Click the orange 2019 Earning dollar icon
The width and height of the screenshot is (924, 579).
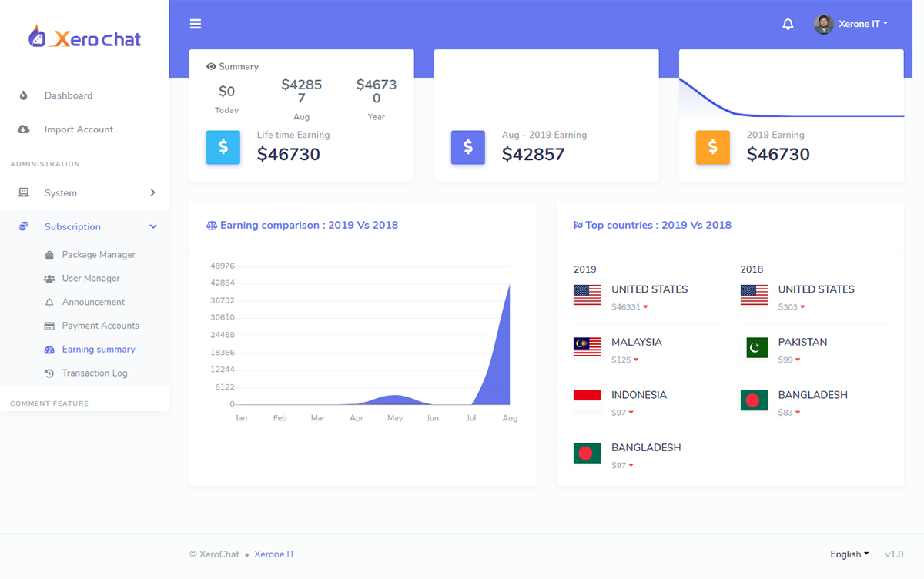[713, 147]
